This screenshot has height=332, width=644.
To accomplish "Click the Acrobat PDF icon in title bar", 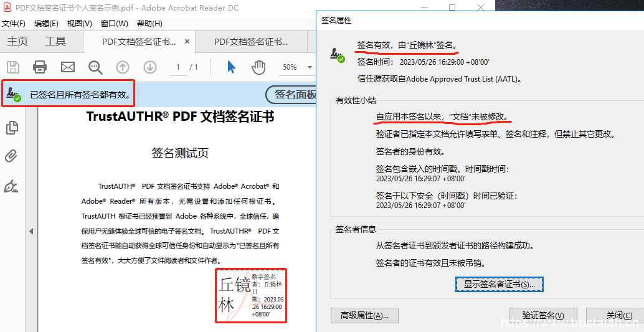I will click(7, 8).
